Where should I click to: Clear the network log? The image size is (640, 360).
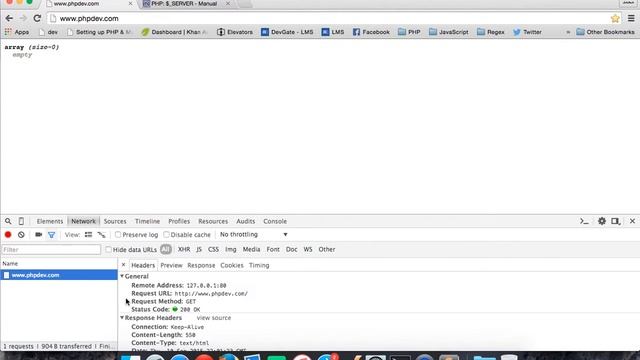(x=21, y=235)
